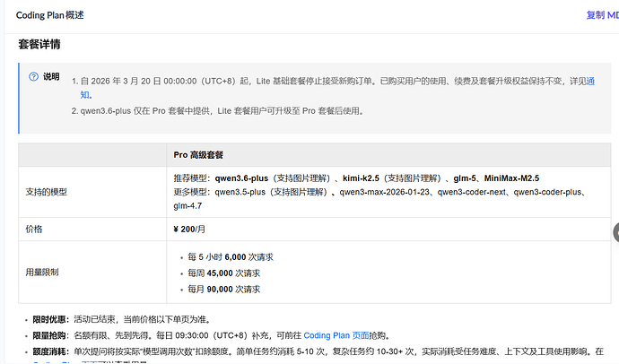Select the Coding Plan 概述 page title
This screenshot has width=619, height=364.
(49, 15)
